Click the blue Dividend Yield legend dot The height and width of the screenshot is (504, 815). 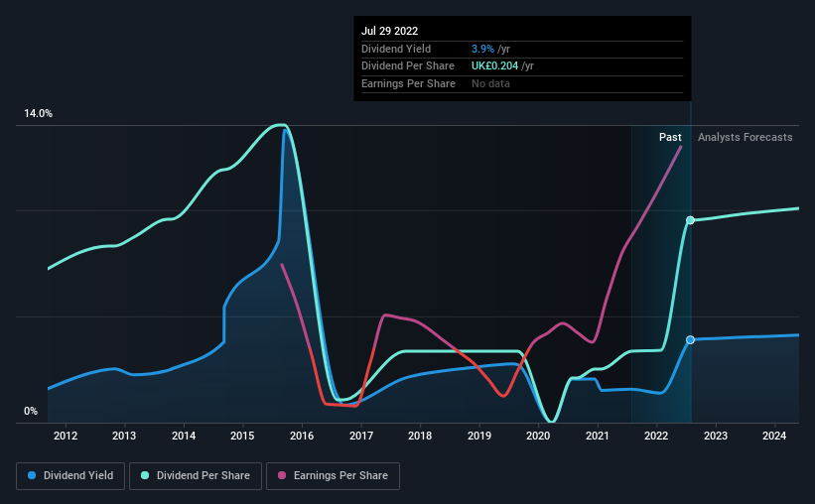point(32,475)
